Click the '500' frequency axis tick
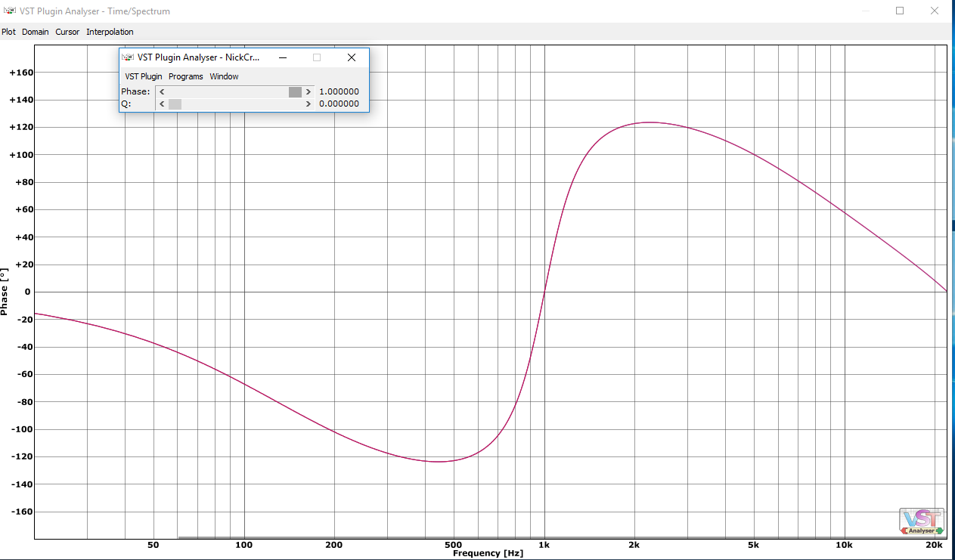The width and height of the screenshot is (955, 560). (x=453, y=545)
